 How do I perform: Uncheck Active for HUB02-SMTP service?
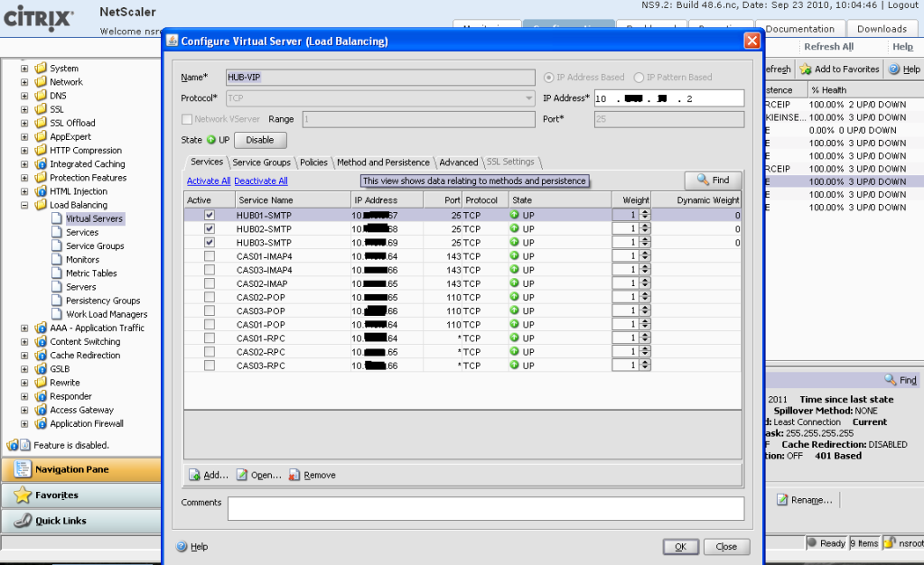(210, 228)
